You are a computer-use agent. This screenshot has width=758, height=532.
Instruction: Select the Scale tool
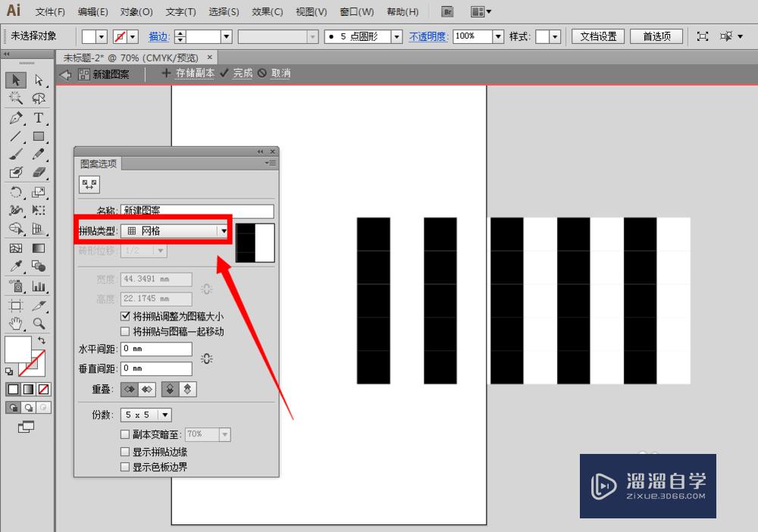point(39,192)
